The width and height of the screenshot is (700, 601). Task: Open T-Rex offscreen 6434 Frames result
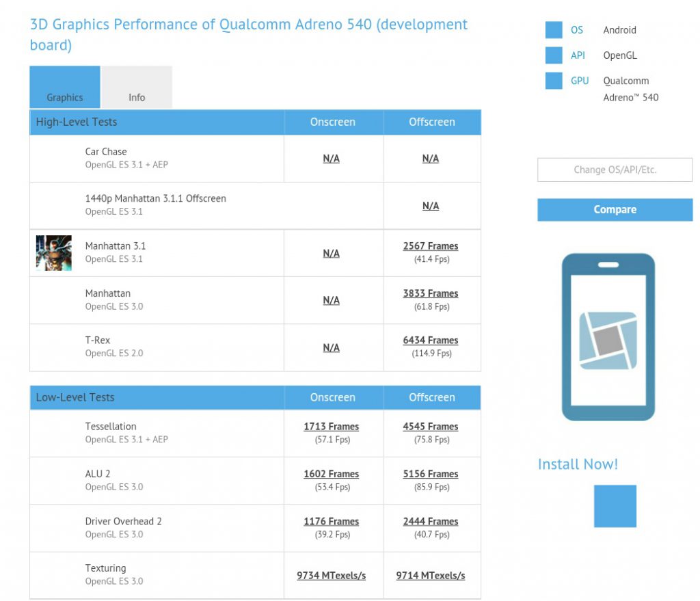click(431, 340)
